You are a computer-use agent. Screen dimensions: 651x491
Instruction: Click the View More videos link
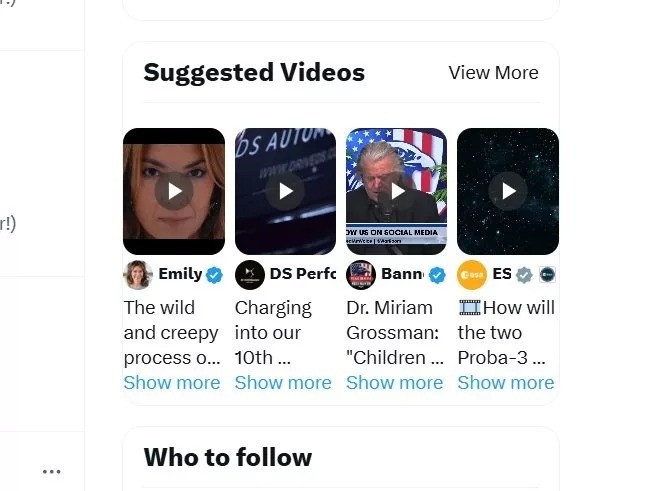[493, 73]
